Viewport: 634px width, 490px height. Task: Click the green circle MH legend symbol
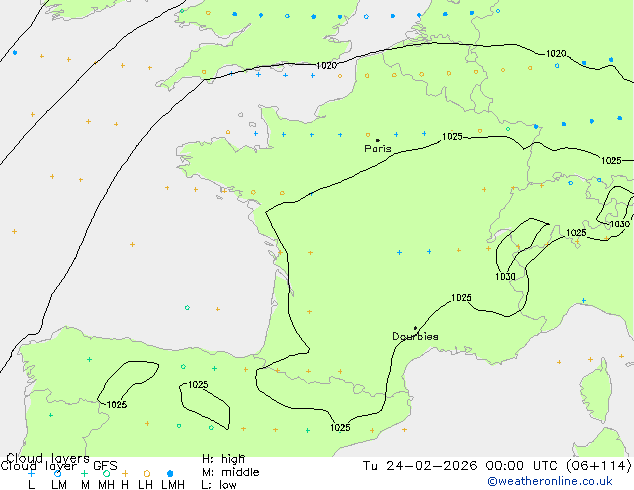tap(106, 473)
